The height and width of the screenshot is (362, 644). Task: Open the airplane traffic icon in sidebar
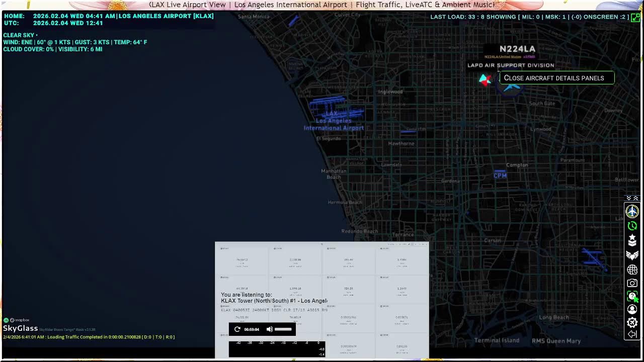pyautogui.click(x=632, y=211)
